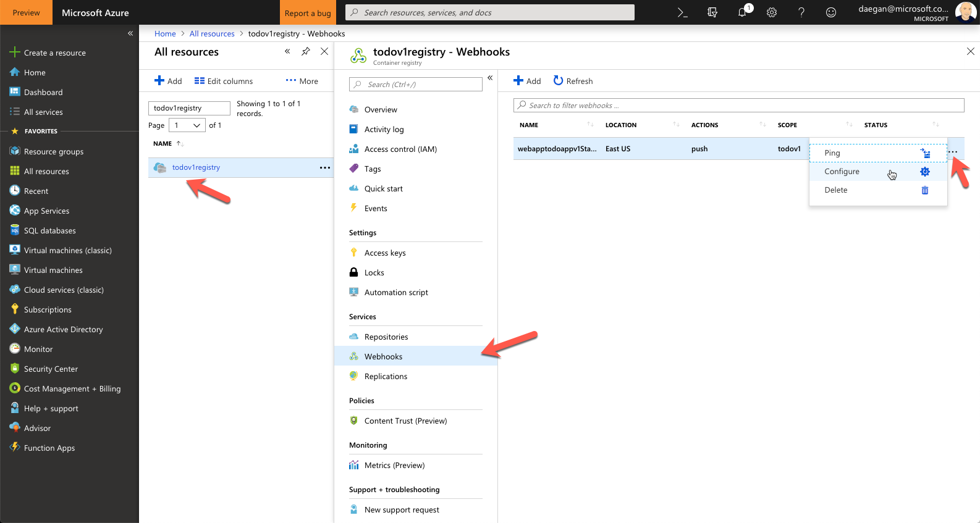The image size is (980, 523).
Task: Sort resources by NAME column
Action: (x=168, y=143)
